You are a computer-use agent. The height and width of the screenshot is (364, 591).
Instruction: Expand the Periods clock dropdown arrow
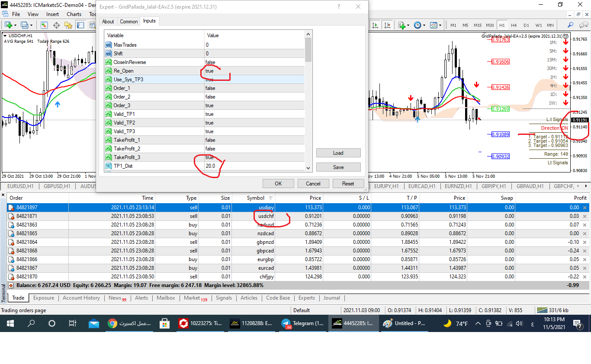click(424, 25)
